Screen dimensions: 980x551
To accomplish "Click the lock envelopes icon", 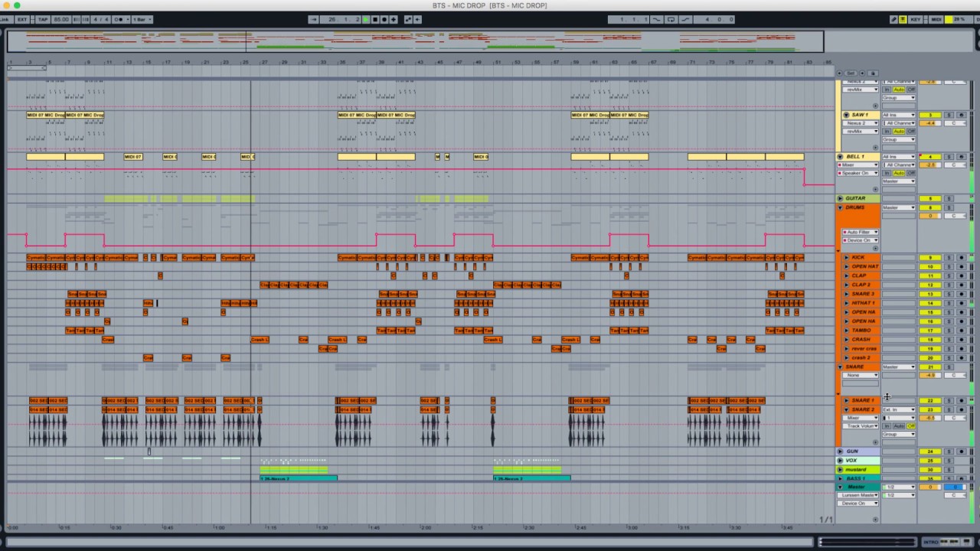I will coord(873,73).
